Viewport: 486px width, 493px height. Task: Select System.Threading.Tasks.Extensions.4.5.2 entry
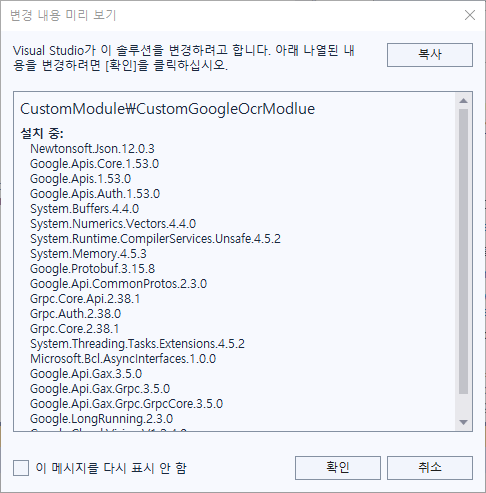coord(137,344)
